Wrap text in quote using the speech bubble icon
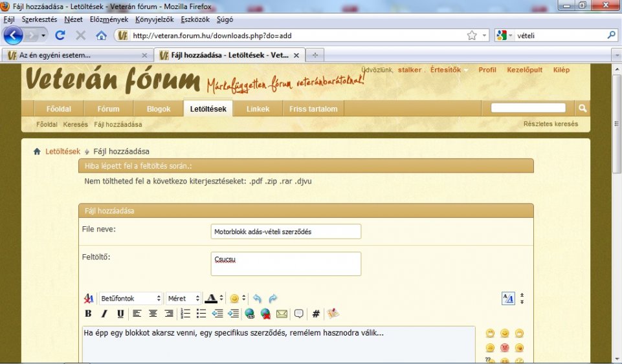The image size is (622, 364). tap(298, 314)
